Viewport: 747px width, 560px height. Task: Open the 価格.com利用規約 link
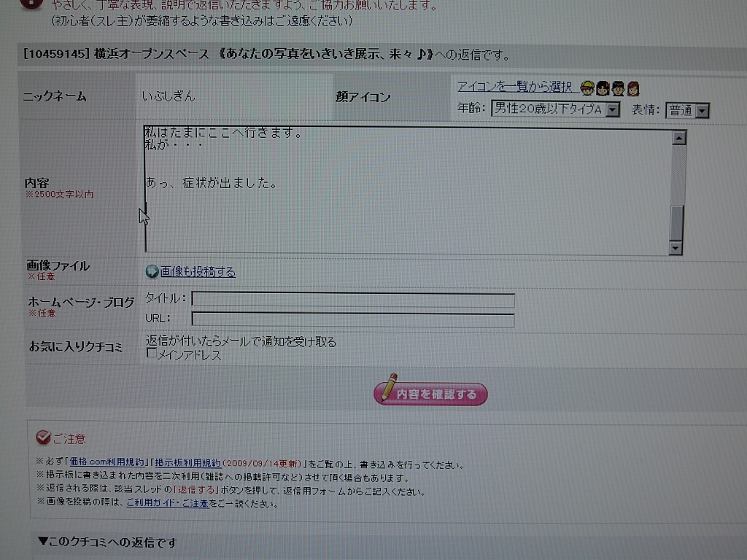(107, 462)
